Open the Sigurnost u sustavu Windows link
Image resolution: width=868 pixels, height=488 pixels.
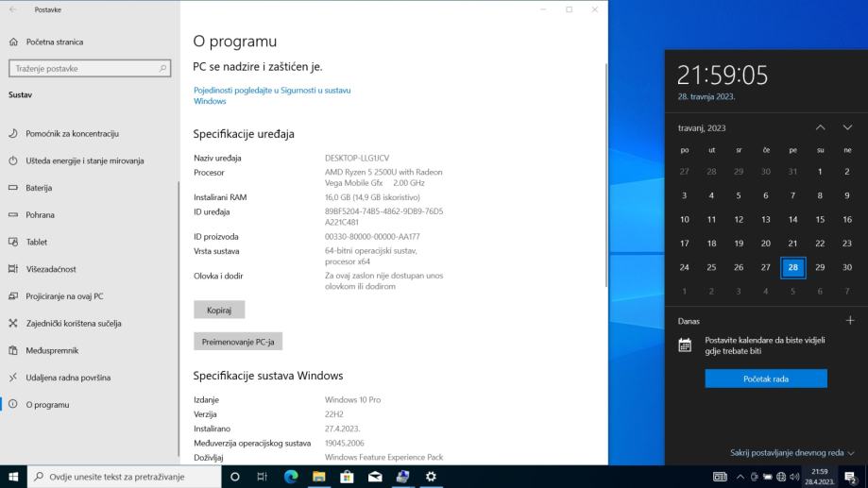click(272, 95)
